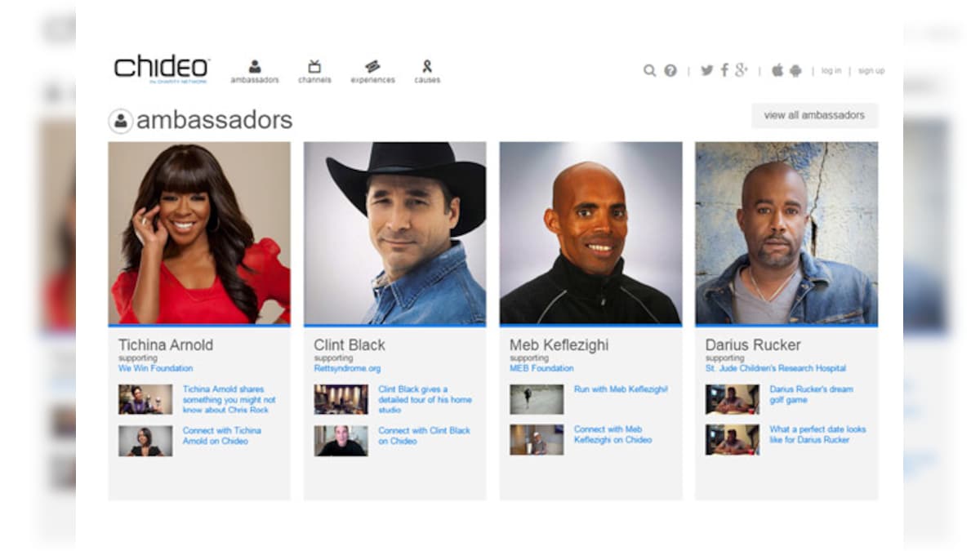980x551 pixels.
Task: Select the ambassadors person icon in navigation
Action: (x=256, y=66)
